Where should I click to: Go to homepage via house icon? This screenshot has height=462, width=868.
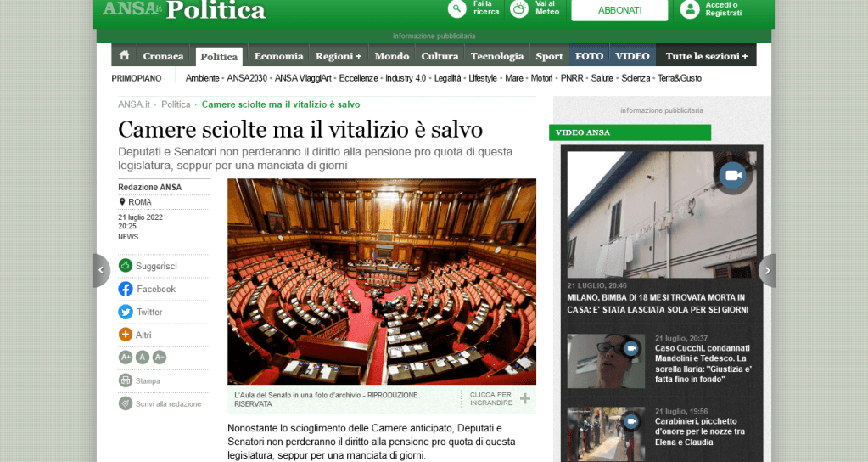124,56
